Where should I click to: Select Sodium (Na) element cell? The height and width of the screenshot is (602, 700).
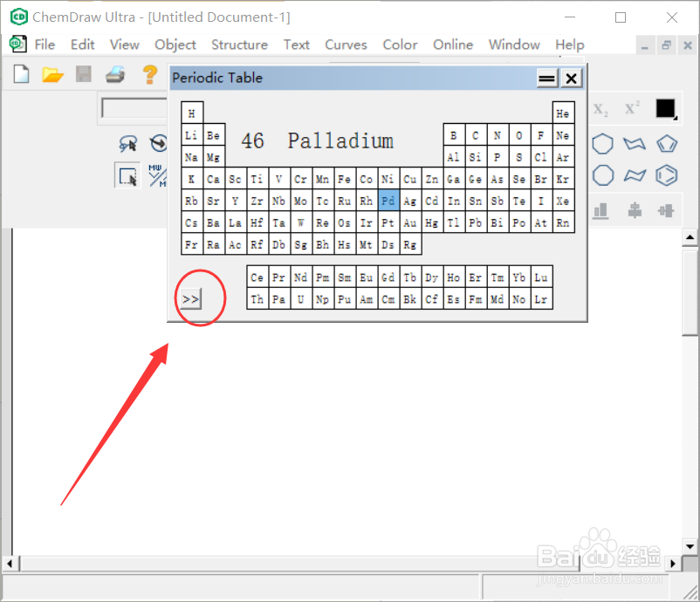192,157
